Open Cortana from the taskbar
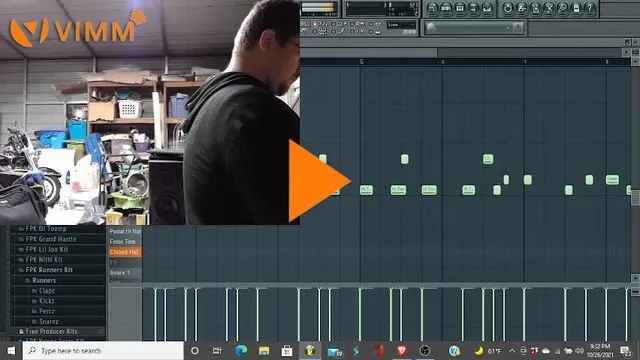This screenshot has width=640, height=360. point(195,351)
